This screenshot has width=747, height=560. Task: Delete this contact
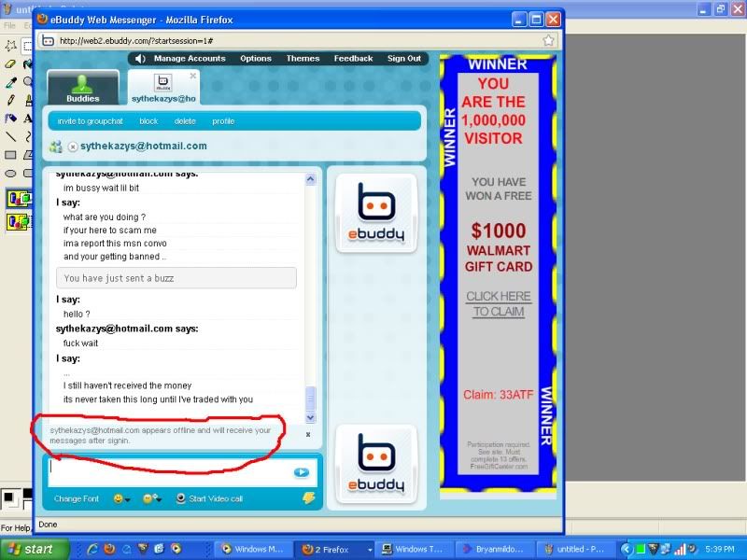click(x=185, y=121)
